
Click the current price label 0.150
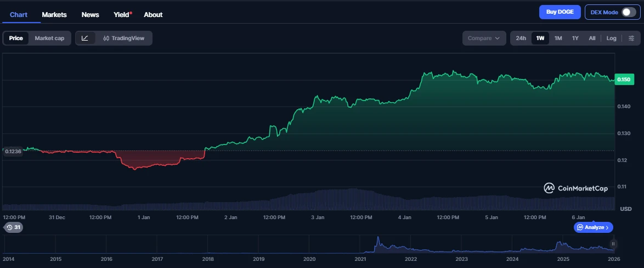(x=624, y=79)
